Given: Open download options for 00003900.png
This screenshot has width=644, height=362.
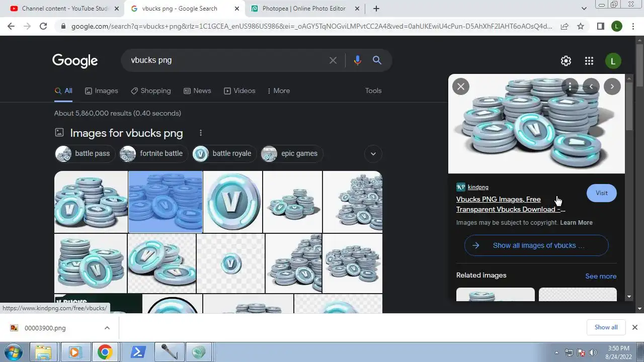Looking at the screenshot, I should pos(107,328).
